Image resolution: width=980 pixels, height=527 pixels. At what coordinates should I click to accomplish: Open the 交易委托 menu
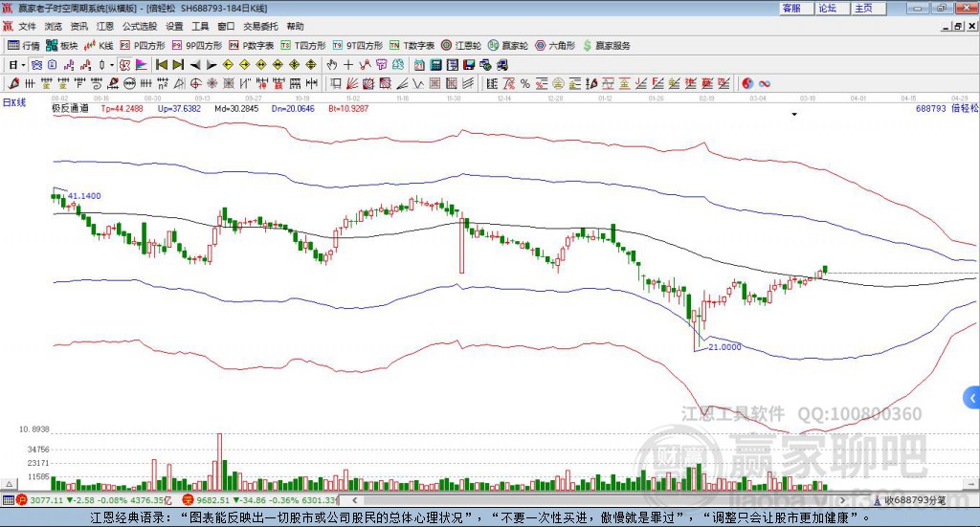pyautogui.click(x=260, y=26)
